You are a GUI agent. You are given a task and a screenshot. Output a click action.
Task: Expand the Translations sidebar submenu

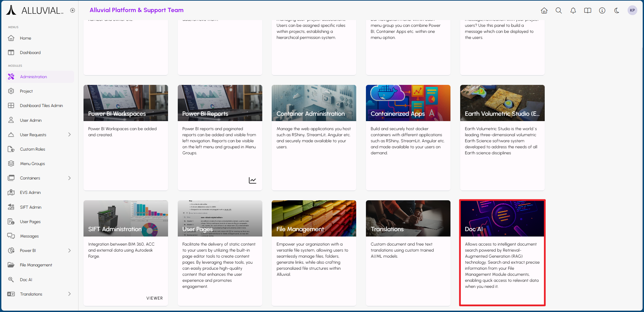click(x=69, y=294)
